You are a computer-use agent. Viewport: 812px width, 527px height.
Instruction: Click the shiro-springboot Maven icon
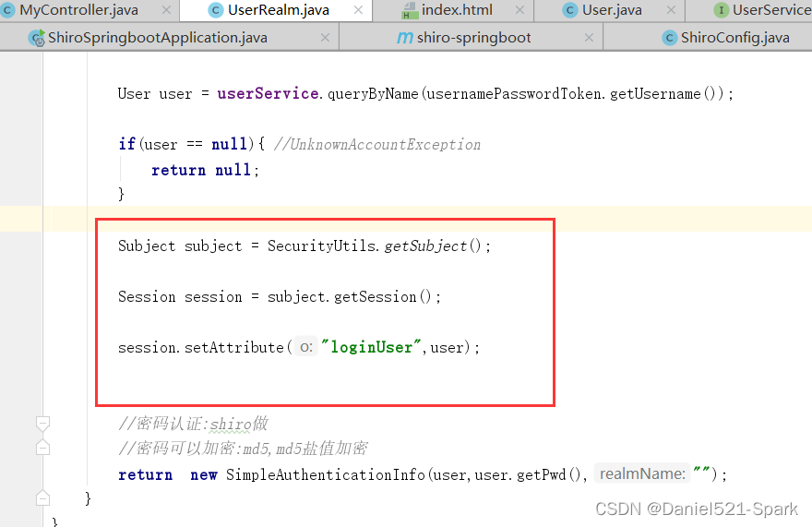click(405, 37)
